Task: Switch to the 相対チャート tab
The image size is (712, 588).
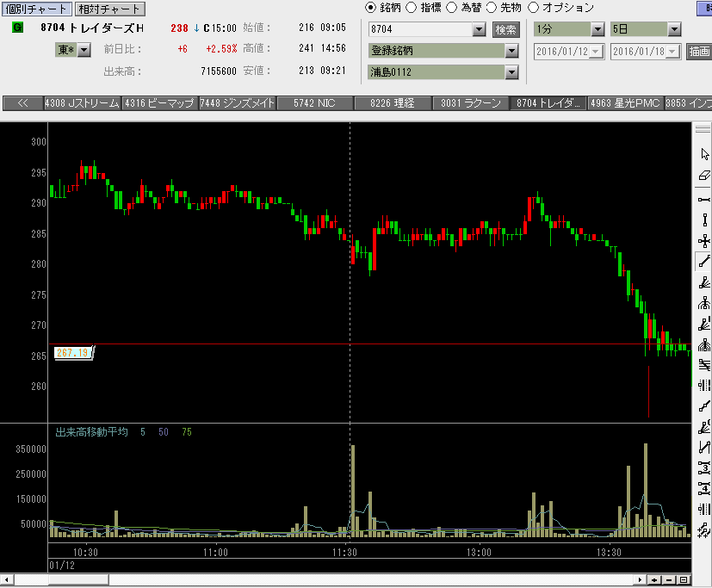Action: [x=109, y=9]
